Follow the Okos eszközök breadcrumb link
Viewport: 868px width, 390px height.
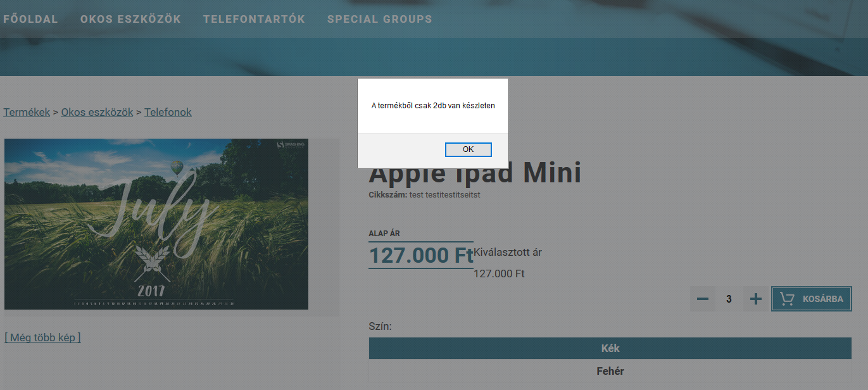tap(97, 112)
